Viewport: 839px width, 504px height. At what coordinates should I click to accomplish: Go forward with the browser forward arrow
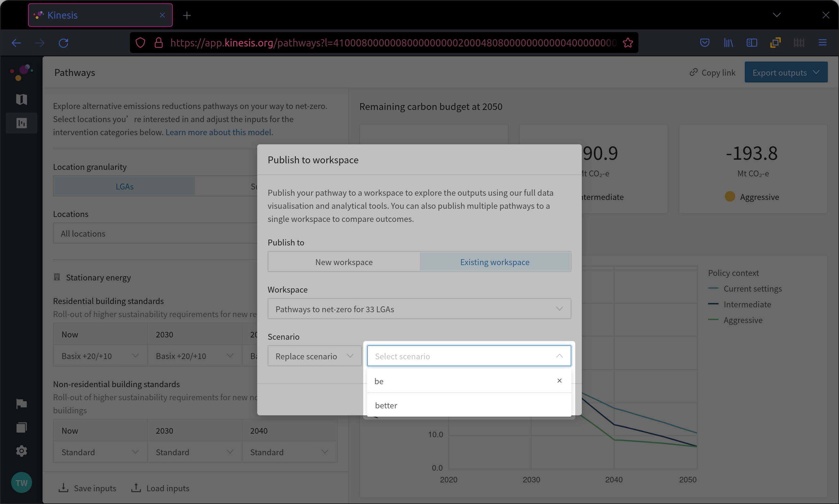tap(40, 43)
